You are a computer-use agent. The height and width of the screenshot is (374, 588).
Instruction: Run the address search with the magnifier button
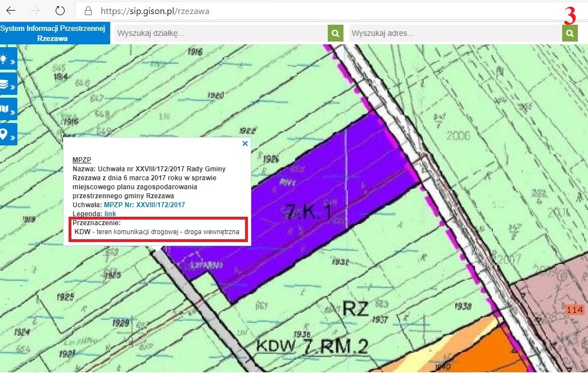click(569, 33)
